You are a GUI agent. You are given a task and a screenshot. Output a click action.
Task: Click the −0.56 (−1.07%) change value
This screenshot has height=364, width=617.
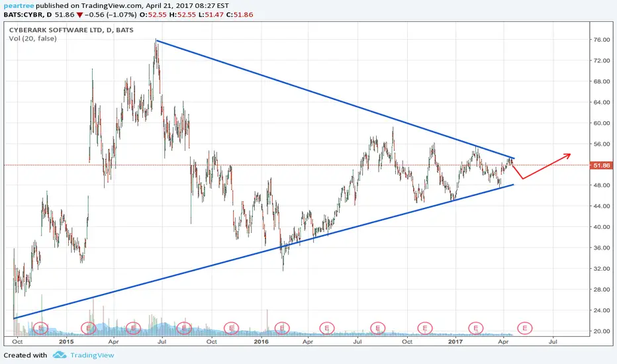coord(111,15)
